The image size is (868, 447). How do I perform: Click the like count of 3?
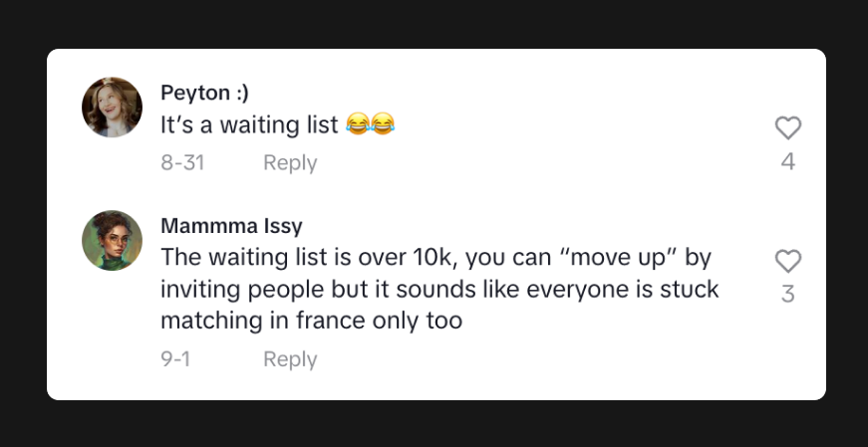[x=787, y=295]
